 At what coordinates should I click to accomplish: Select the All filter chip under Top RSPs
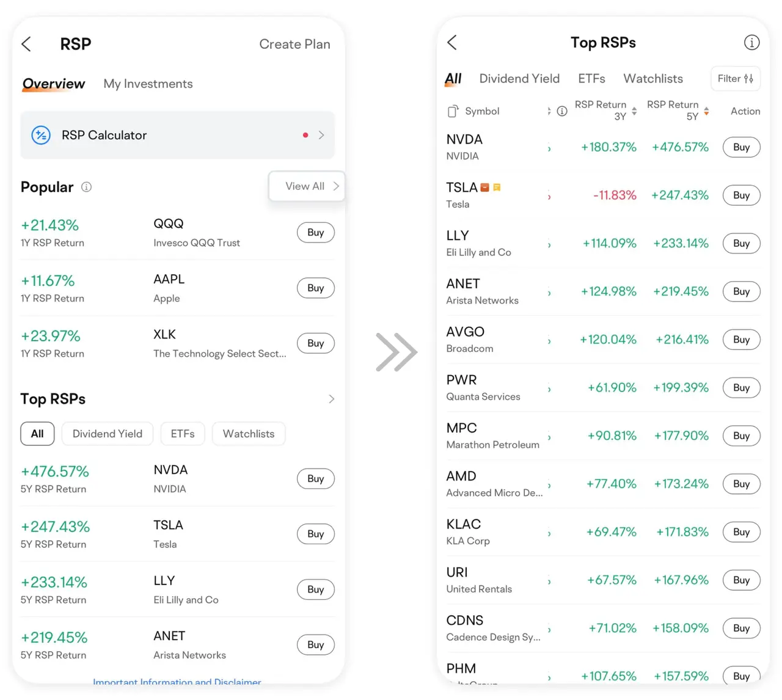[37, 434]
